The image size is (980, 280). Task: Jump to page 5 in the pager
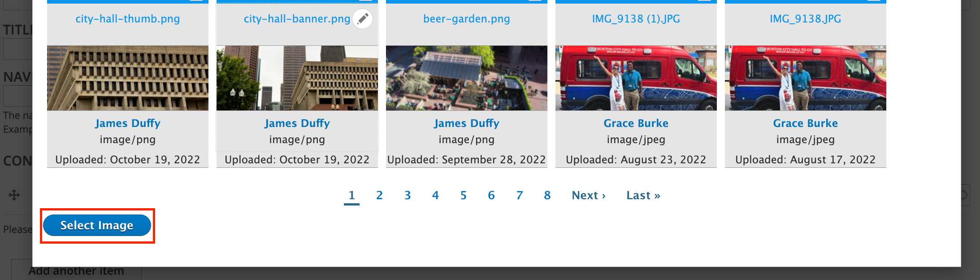(x=464, y=195)
